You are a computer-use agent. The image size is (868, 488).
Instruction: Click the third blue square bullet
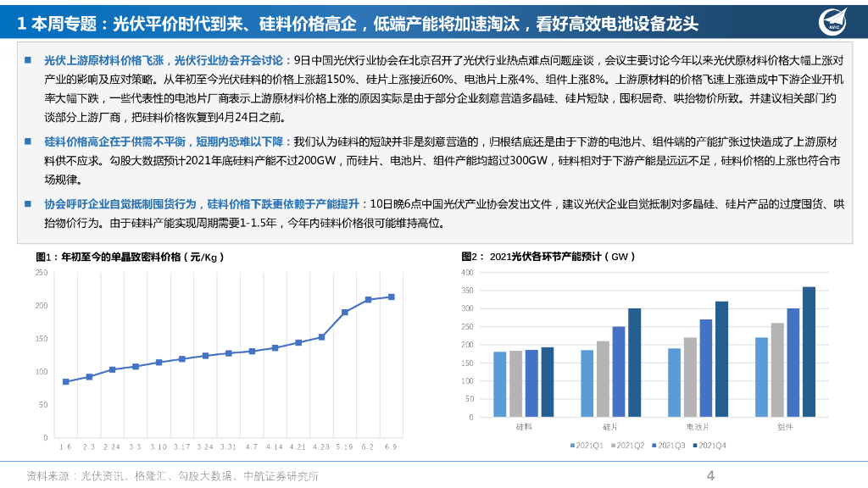[x=28, y=203]
